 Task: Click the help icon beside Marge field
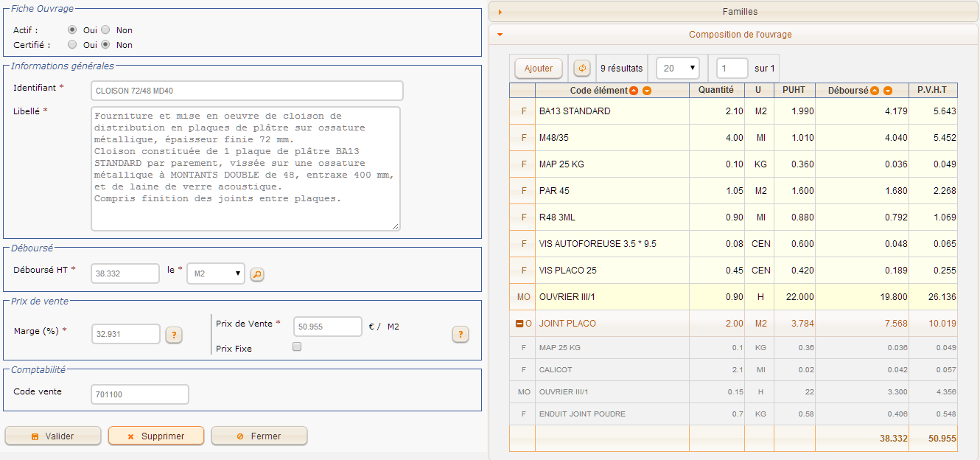click(x=173, y=335)
